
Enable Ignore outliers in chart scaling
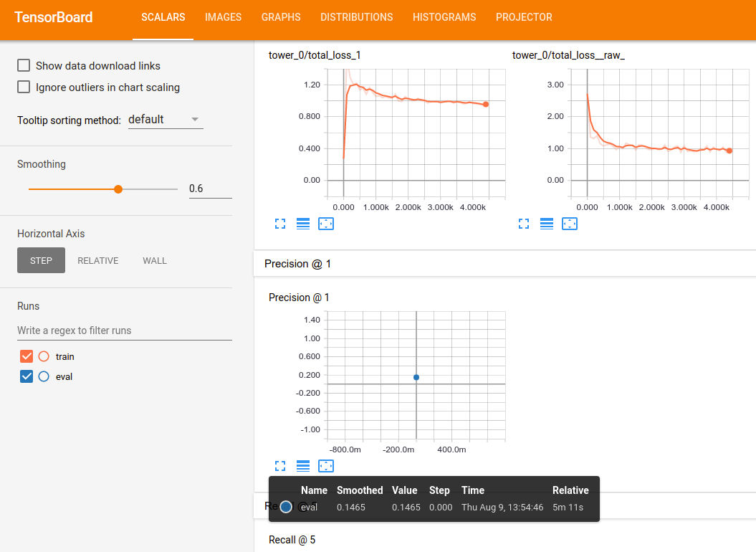pos(24,87)
